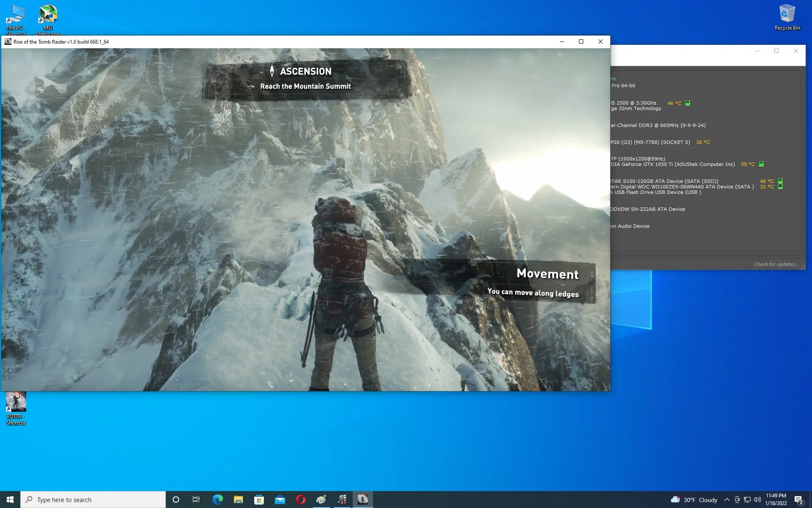Select the Recycle Bin desktop icon
This screenshot has height=508, width=812.
point(787,18)
